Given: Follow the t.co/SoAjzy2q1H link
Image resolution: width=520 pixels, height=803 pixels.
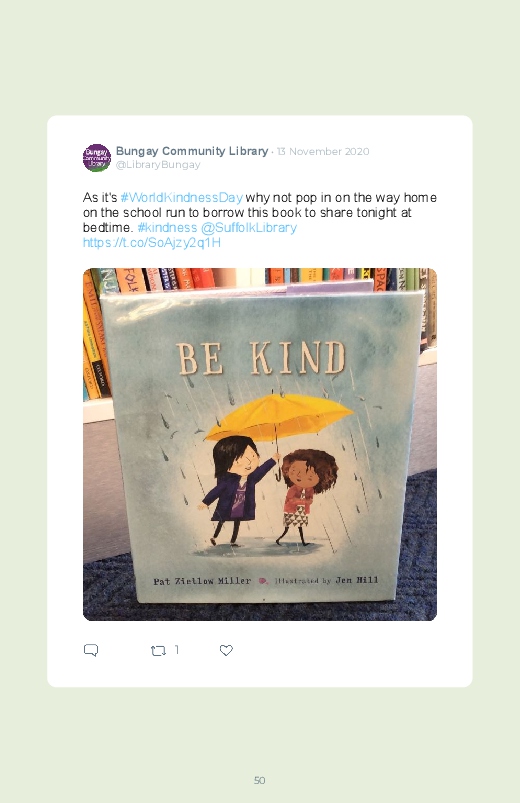Looking at the screenshot, I should [x=152, y=242].
